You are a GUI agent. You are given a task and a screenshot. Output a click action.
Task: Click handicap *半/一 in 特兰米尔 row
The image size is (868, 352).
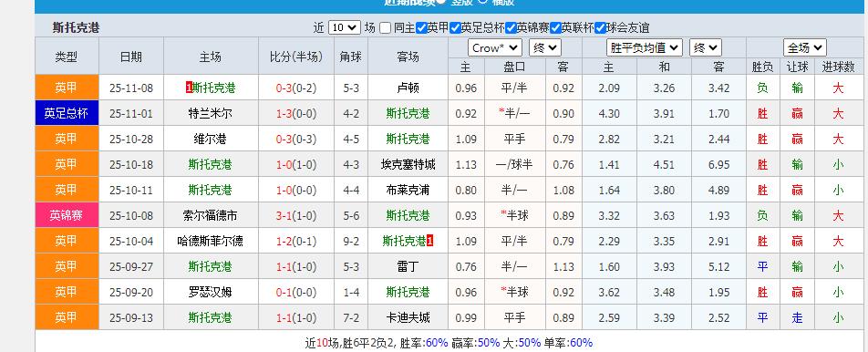click(x=514, y=113)
